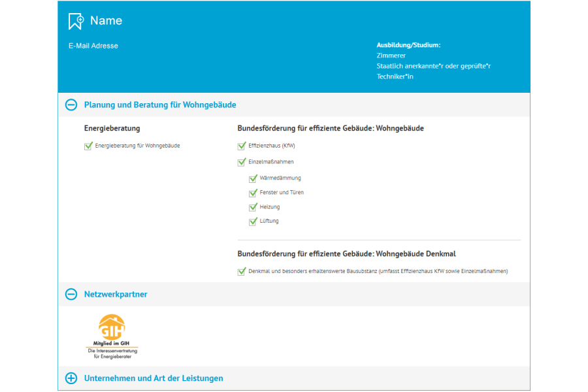
Task: Toggle the Effizienzhaus (KfW) checkbox
Action: tap(242, 146)
